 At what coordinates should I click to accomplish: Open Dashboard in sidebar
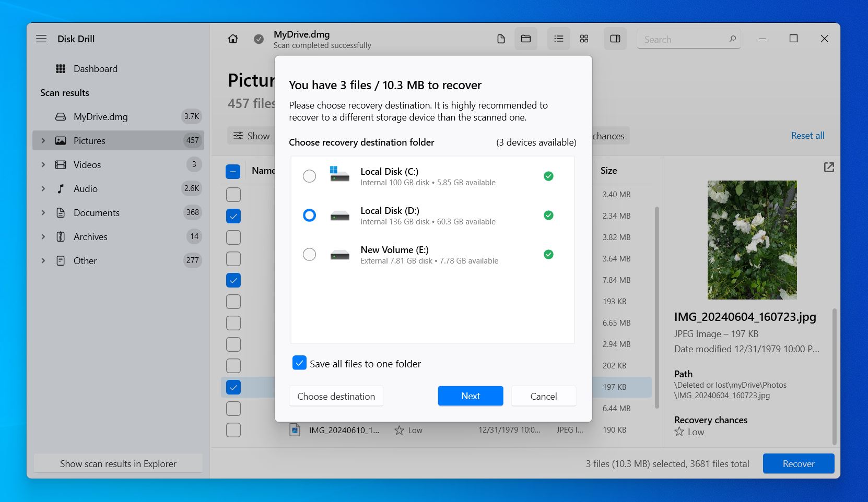118,68
